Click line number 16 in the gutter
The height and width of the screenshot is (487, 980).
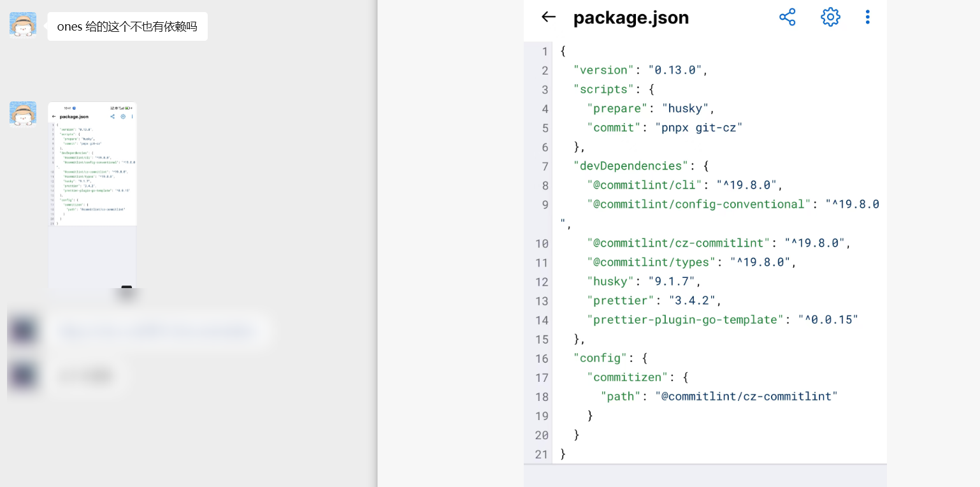pyautogui.click(x=542, y=358)
